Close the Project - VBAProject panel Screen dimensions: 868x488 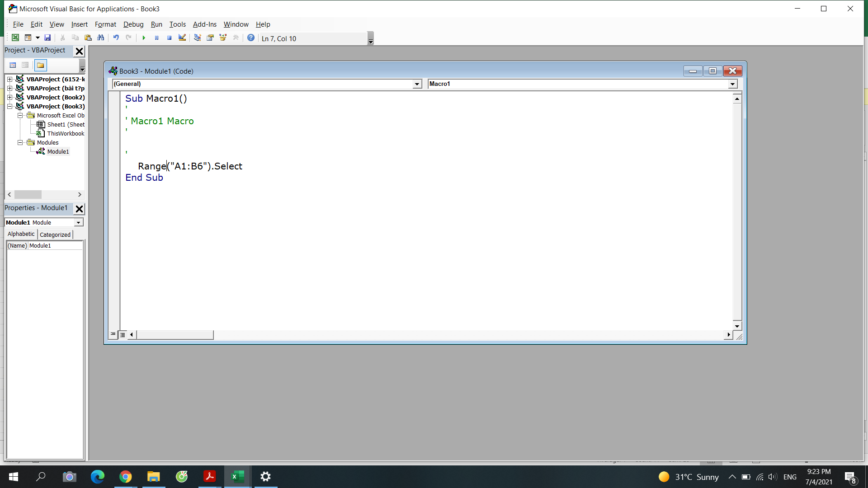tap(79, 51)
